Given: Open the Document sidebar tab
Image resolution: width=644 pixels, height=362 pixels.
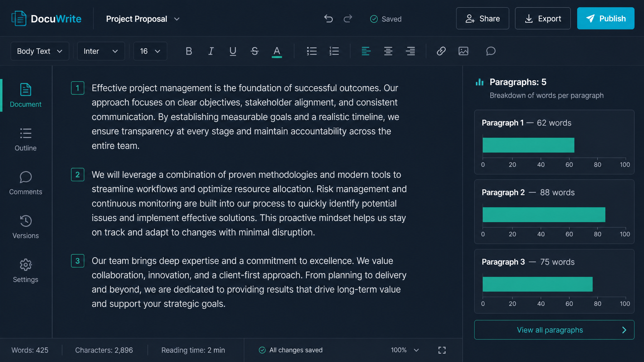Looking at the screenshot, I should click(x=26, y=96).
